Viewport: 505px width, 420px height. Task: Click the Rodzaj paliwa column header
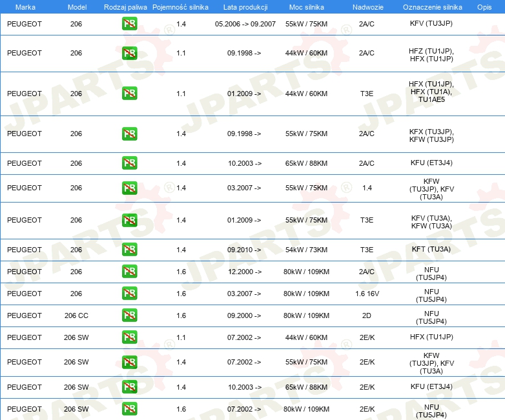[x=125, y=7]
